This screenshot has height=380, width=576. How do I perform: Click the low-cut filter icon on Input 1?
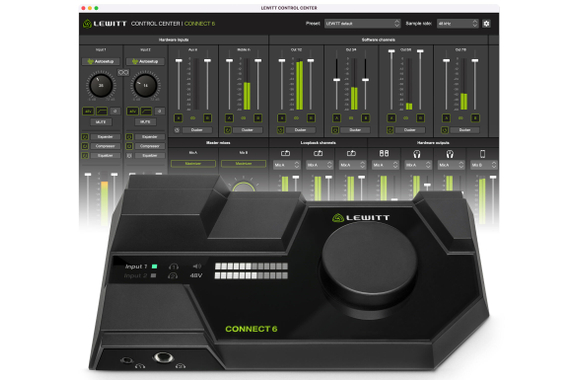tap(102, 111)
